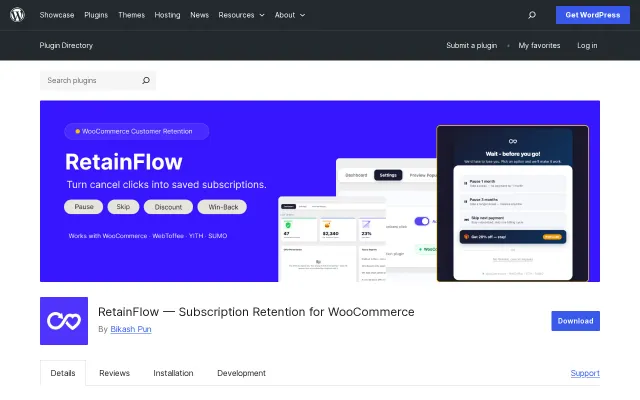Open the header search magnifier icon
640x400 pixels.
(531, 15)
